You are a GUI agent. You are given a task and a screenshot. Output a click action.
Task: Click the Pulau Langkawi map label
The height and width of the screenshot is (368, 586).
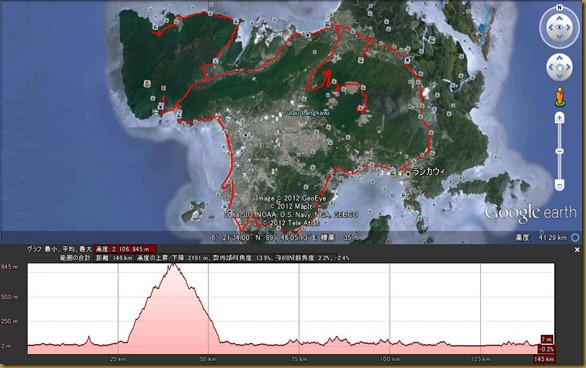point(306,112)
